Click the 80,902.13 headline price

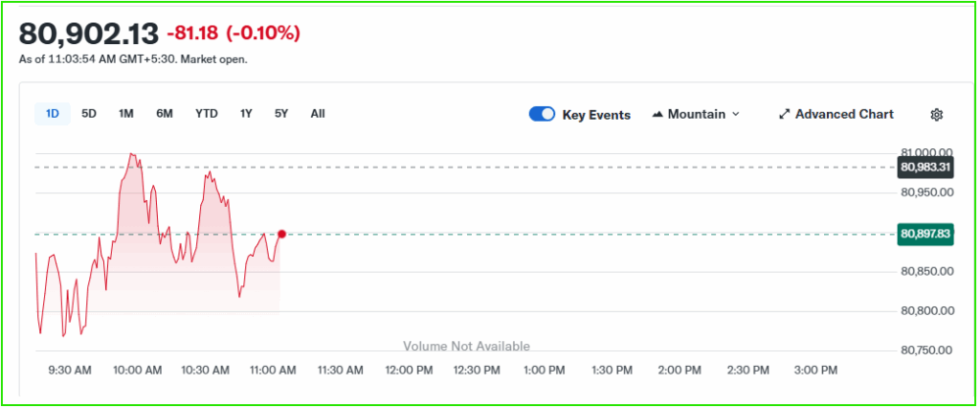[x=89, y=33]
